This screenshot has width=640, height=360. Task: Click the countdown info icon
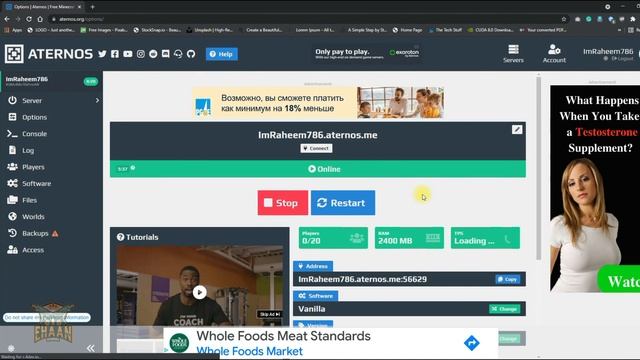[x=133, y=168]
